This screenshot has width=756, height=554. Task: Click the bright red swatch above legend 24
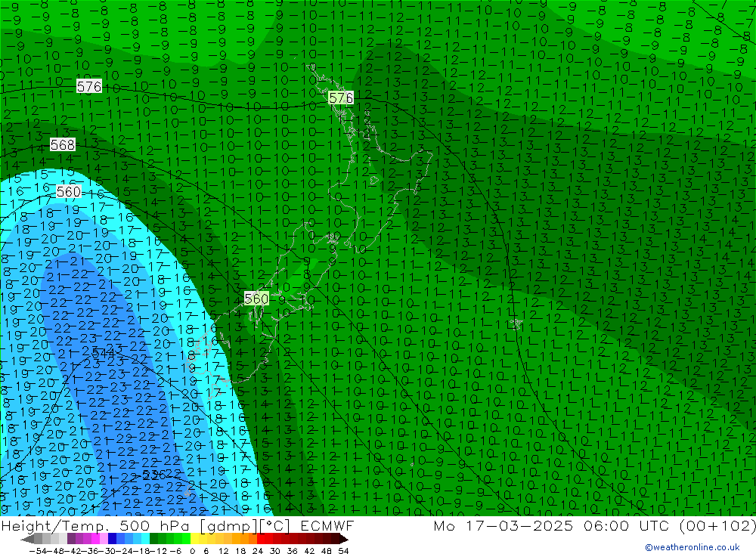click(261, 539)
